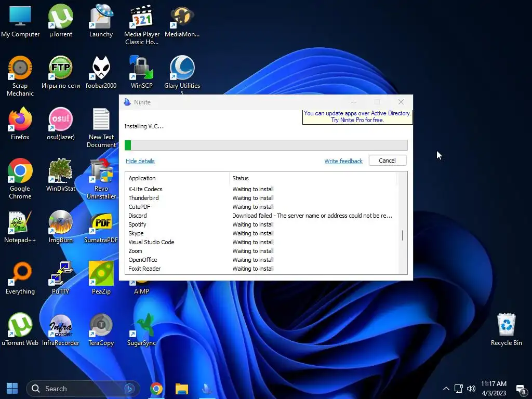This screenshot has width=532, height=399.
Task: Select the Visual Studio Code row
Action: tap(261, 242)
